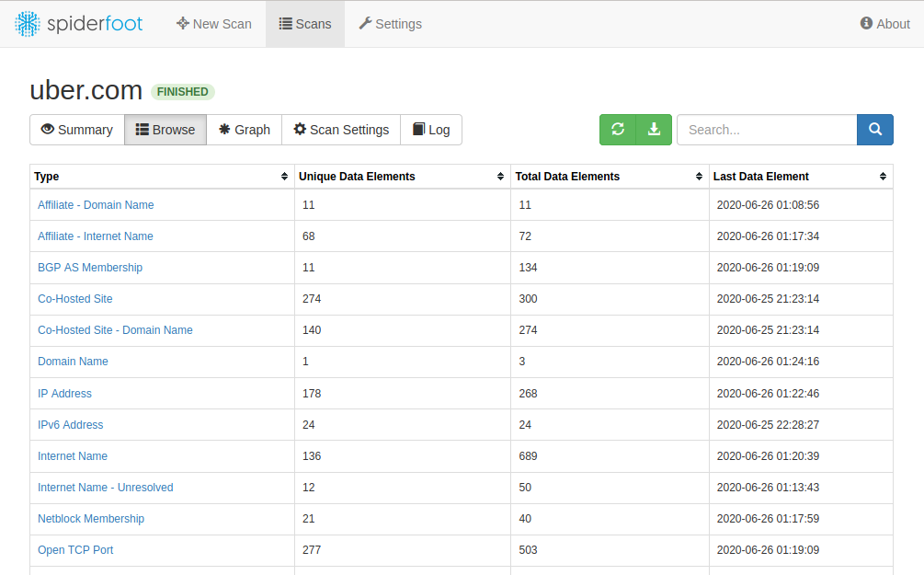Viewport: 924px width, 575px height.
Task: Switch to the Graph tab
Action: (244, 130)
